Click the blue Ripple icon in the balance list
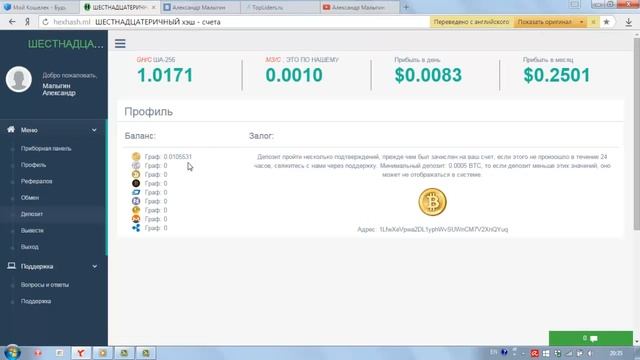Viewport: 640px width, 360px height. click(136, 228)
